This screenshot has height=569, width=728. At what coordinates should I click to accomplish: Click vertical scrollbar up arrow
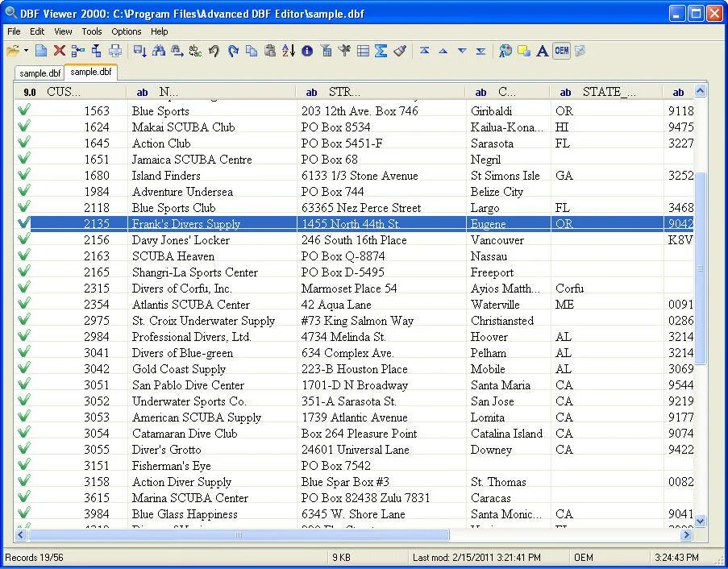700,91
